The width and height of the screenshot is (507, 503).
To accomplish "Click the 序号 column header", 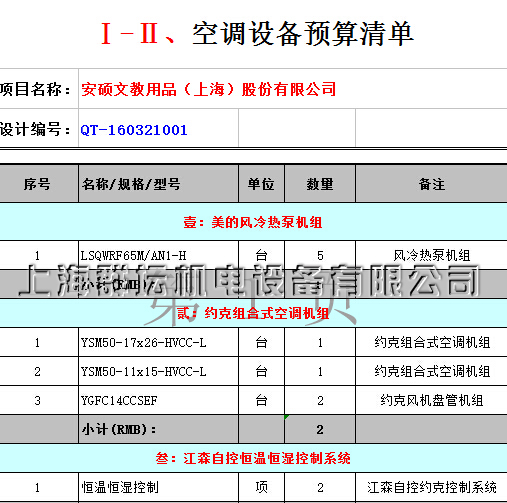I will pos(39,184).
